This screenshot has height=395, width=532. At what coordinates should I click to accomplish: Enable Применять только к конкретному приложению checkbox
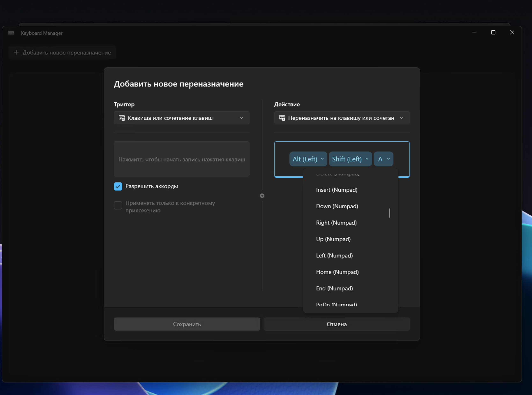pos(118,205)
